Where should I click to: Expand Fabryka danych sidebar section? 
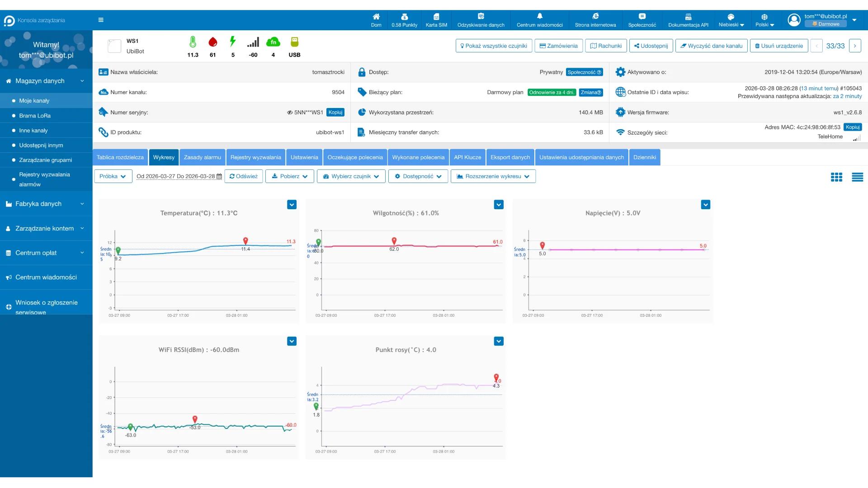coord(46,204)
